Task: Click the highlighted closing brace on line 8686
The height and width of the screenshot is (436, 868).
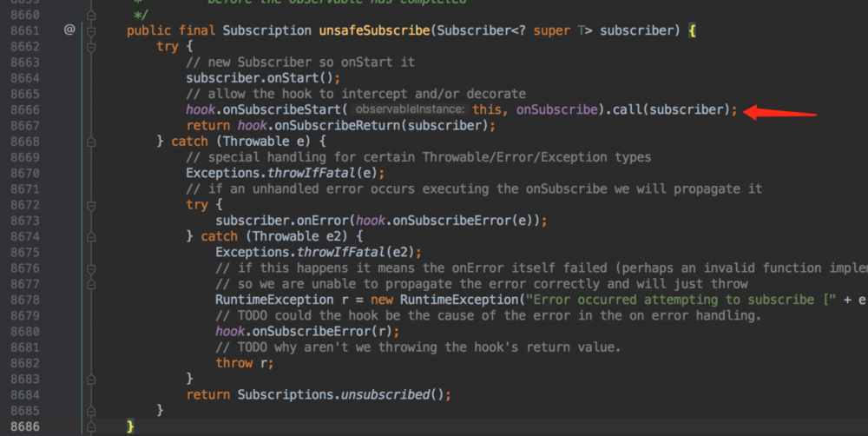Action: (x=131, y=426)
